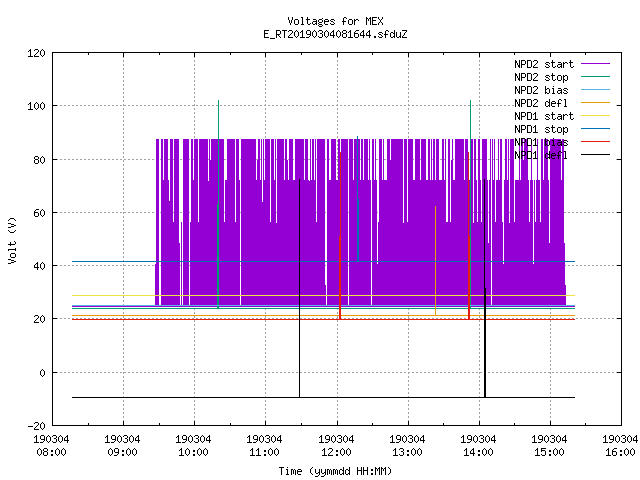Click the 'NPD2 bias' legend label
This screenshot has height=480, width=640.
click(541, 90)
